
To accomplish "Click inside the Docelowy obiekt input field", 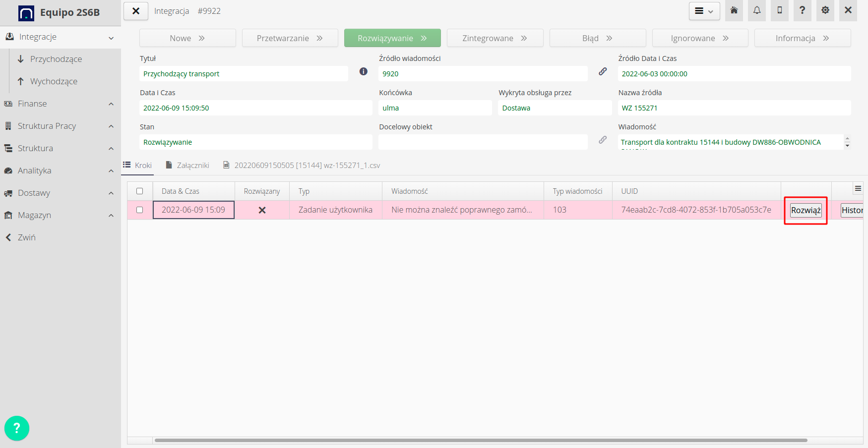I will [x=483, y=142].
